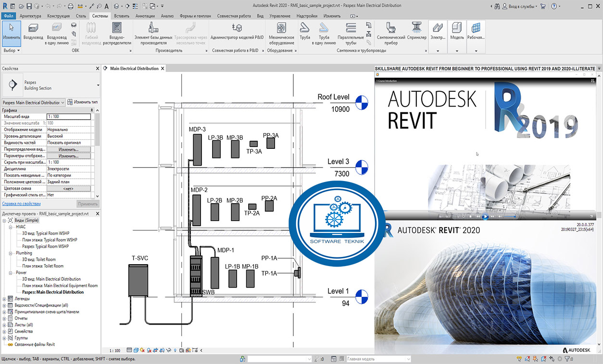The width and height of the screenshot is (603, 364).
Task: Click the Изменить тип button
Action: [83, 102]
